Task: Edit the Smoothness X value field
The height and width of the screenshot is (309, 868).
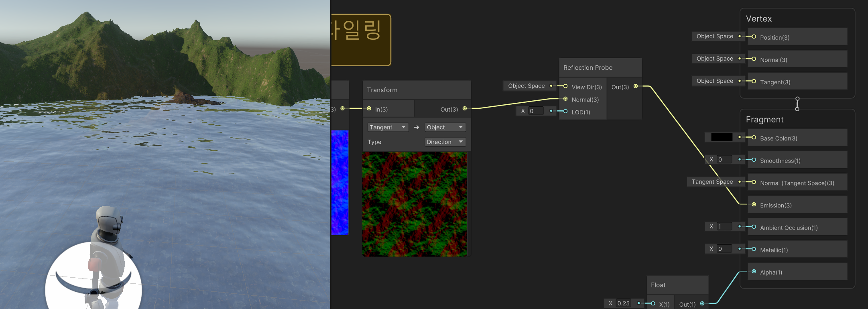Action: 725,160
